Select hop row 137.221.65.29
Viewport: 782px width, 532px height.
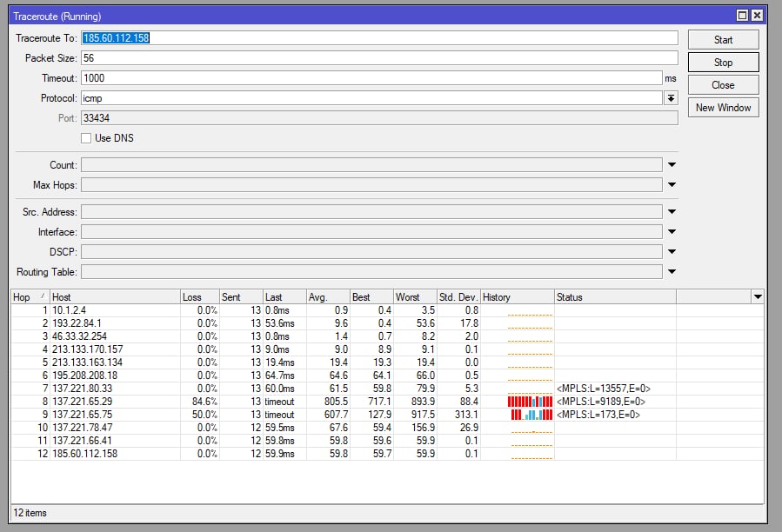(387, 402)
